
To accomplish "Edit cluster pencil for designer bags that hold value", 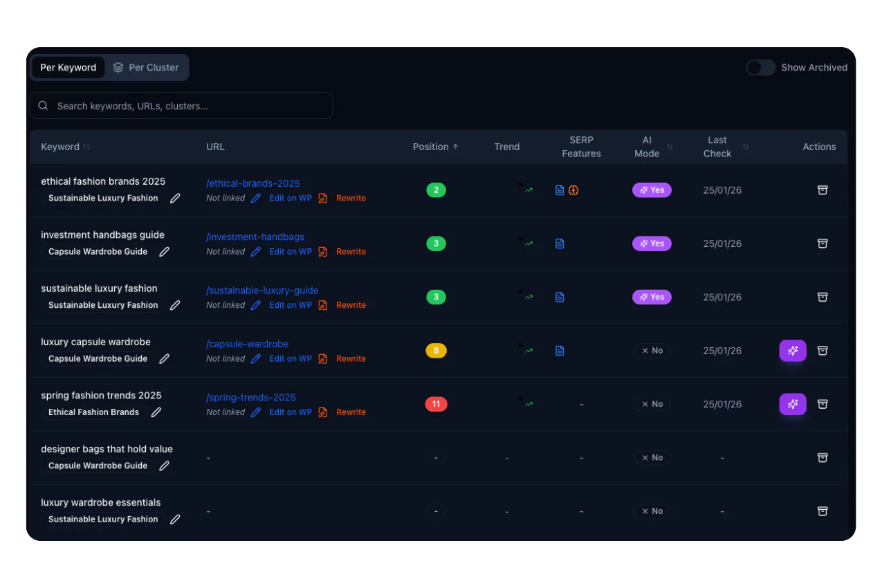I will click(164, 466).
